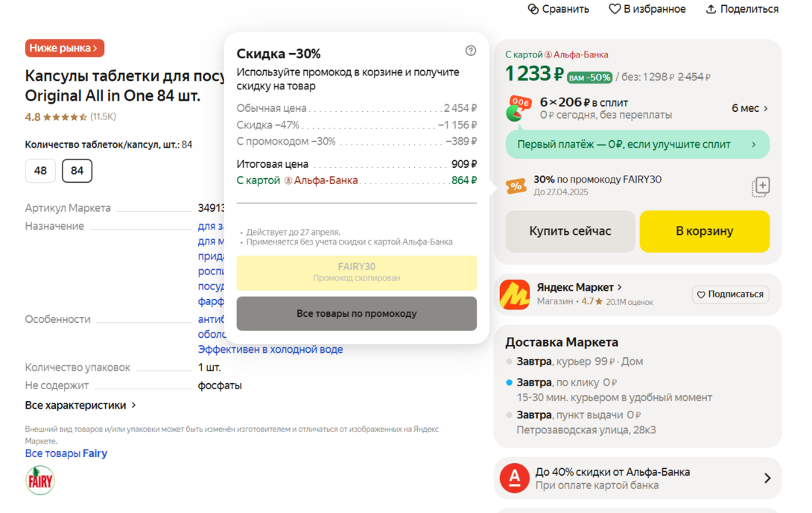Select the 84 capsules quantity option

click(77, 171)
